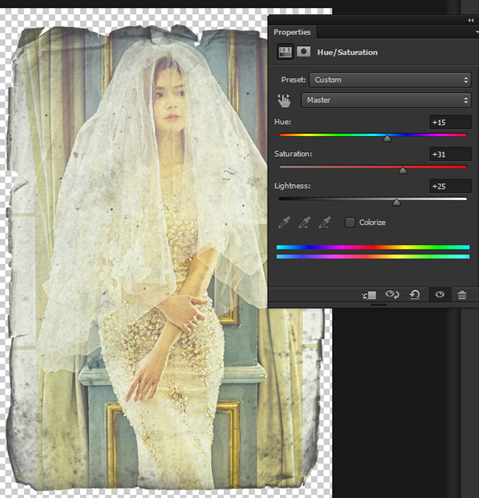Screen dimensions: 479x498
Task: Open the Master channel dropdown
Action: (386, 100)
